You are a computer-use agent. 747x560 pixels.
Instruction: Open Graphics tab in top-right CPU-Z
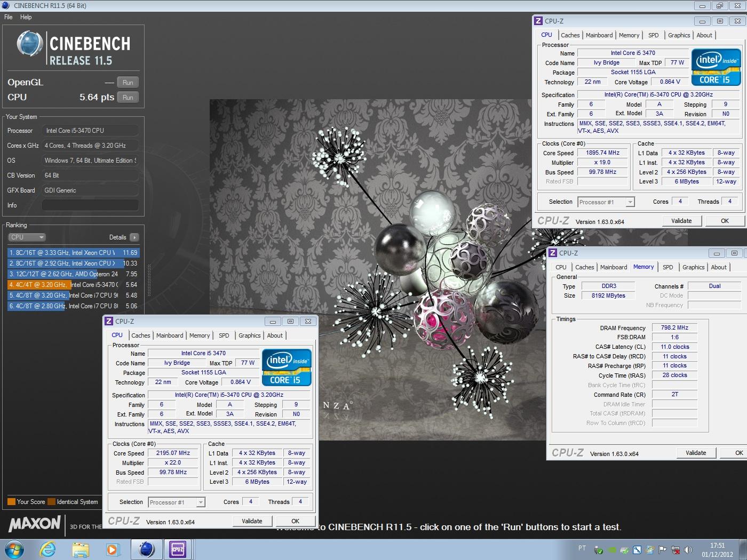click(x=679, y=35)
